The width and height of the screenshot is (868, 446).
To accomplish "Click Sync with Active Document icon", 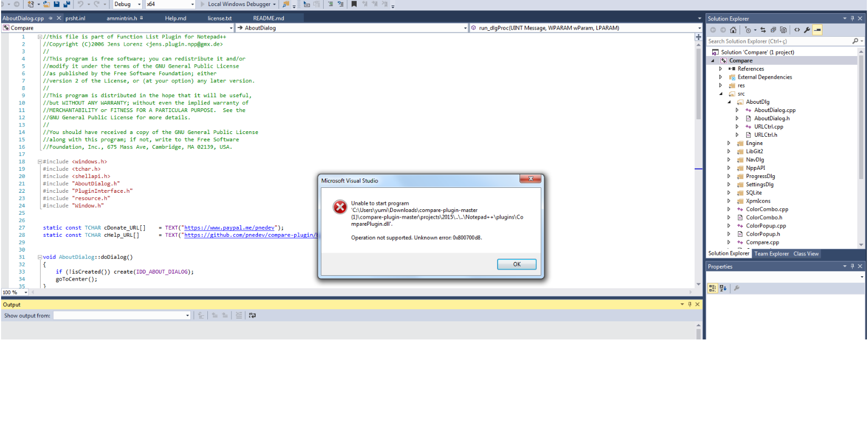I will 763,30.
